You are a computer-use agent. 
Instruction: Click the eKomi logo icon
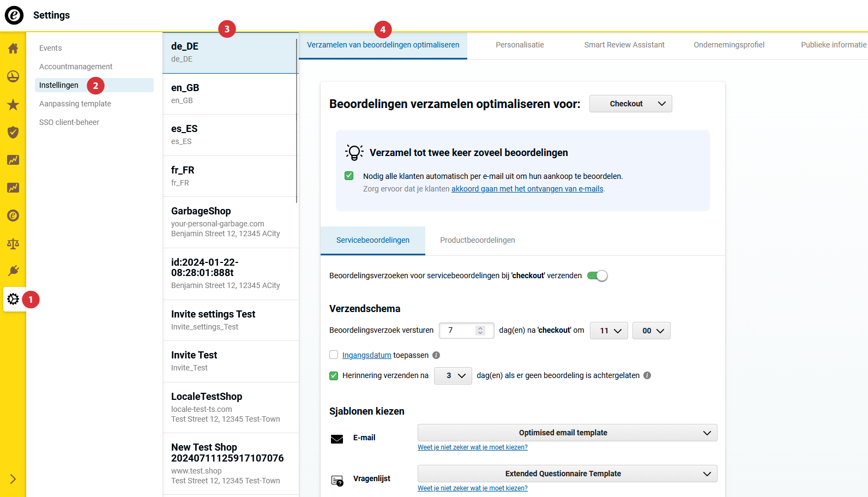point(14,15)
